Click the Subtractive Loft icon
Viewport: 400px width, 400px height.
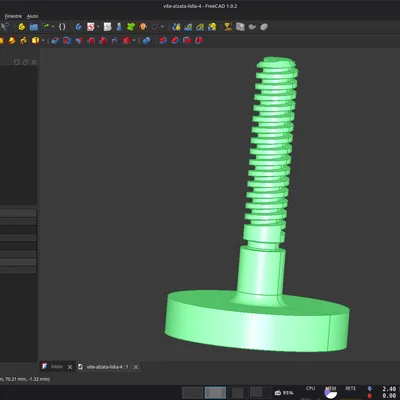91,41
